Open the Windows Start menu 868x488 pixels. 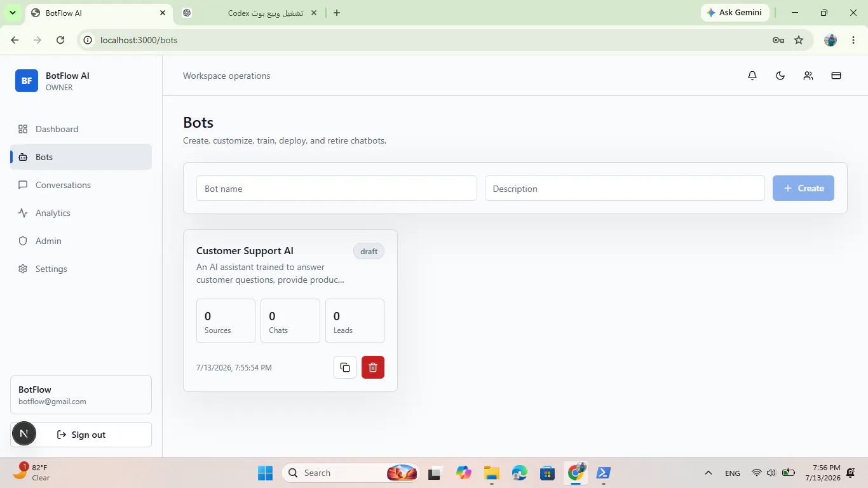[265, 473]
